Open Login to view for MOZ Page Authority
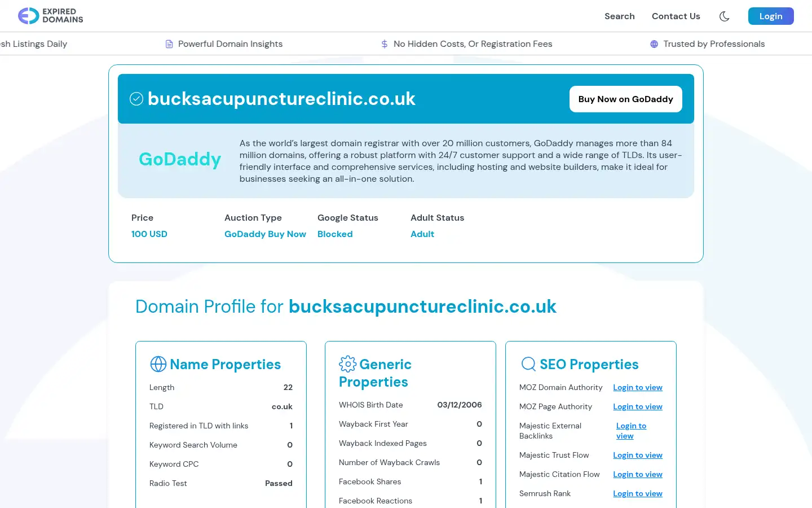This screenshot has width=812, height=508. [x=638, y=406]
